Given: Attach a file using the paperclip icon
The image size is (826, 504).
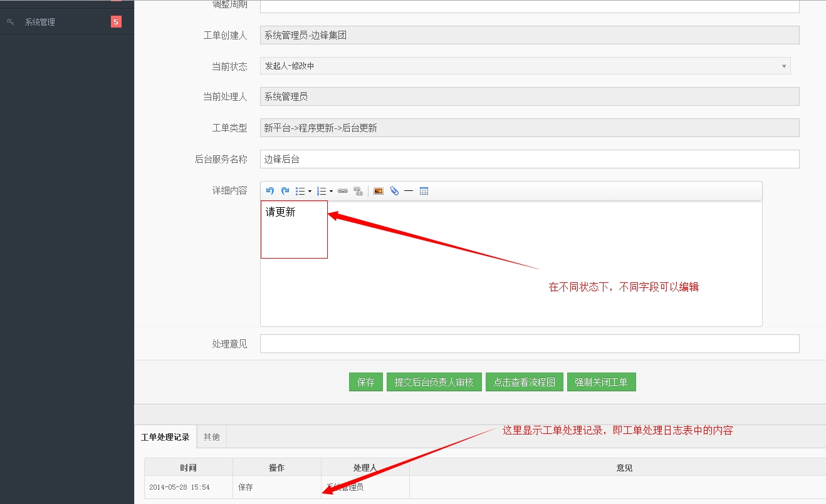Looking at the screenshot, I should coord(394,191).
